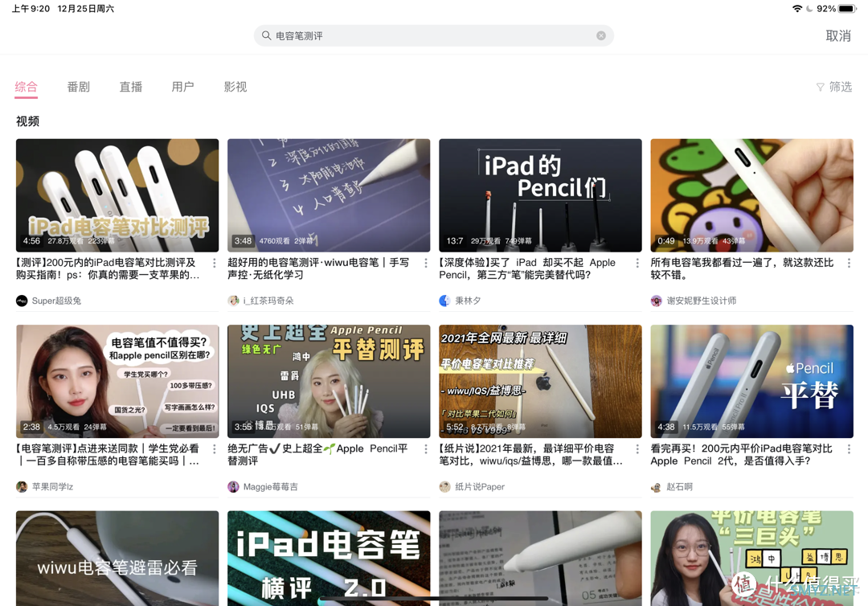Open uploader name 赵石啊
This screenshot has height=606, width=868.
pyautogui.click(x=679, y=486)
